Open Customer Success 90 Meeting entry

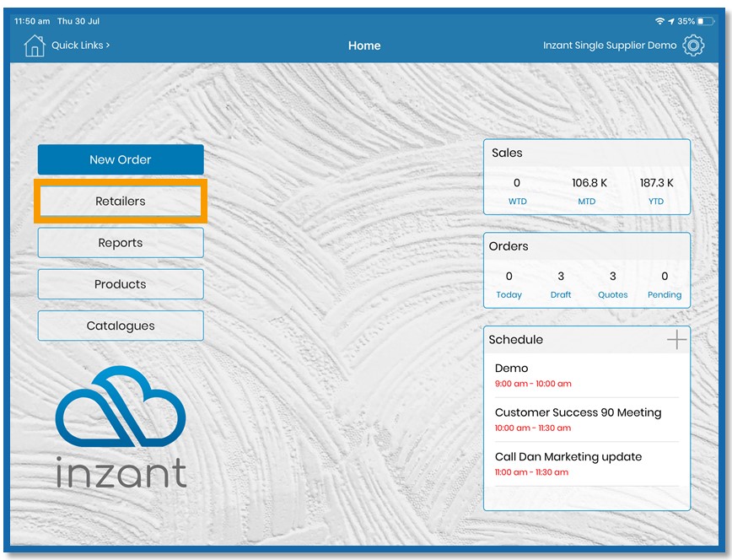tap(586, 419)
